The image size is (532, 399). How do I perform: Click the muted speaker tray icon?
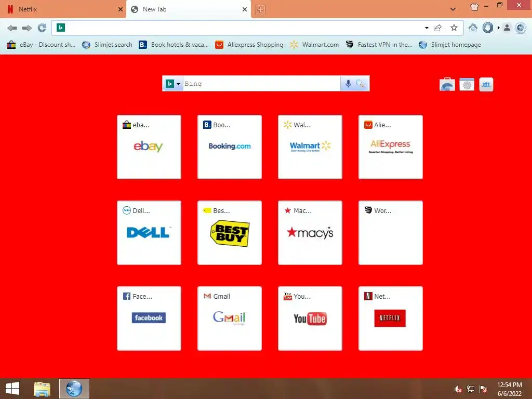(x=458, y=389)
